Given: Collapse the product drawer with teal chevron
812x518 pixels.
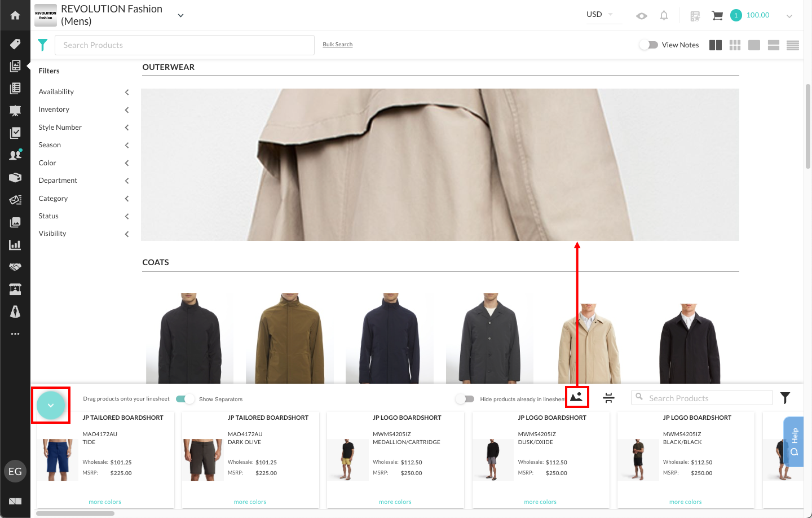Looking at the screenshot, I should (x=51, y=405).
